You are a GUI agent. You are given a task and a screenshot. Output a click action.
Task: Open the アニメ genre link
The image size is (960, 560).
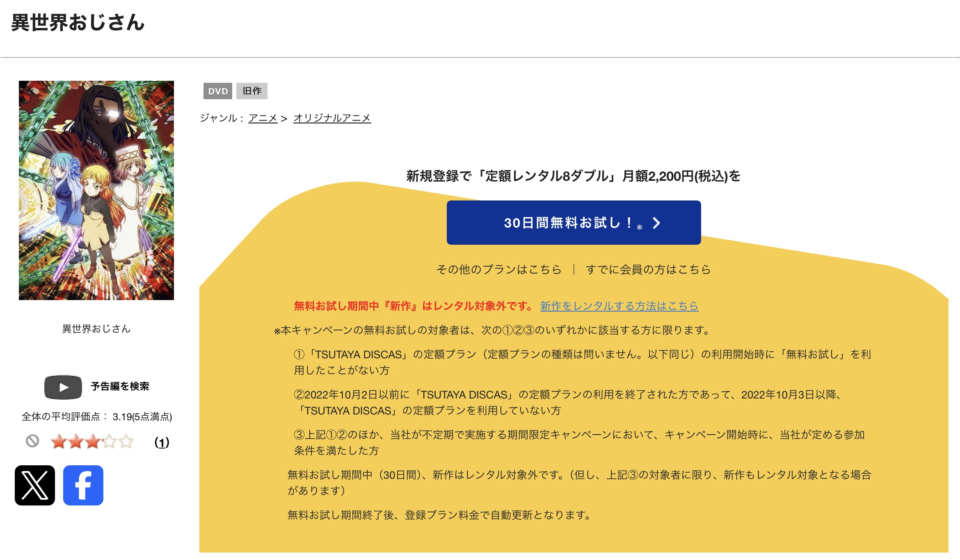pyautogui.click(x=263, y=118)
